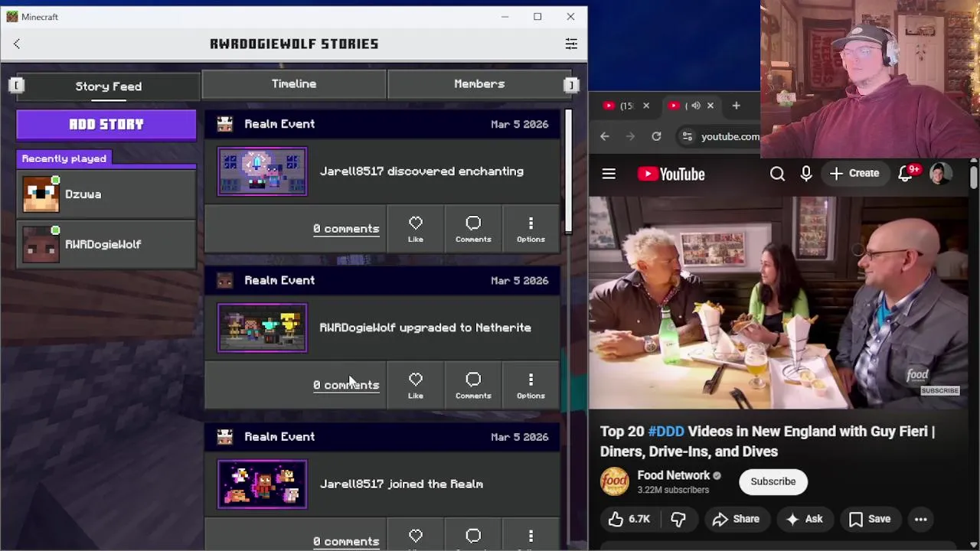Open Options for upgraded to Netherite story

click(531, 385)
